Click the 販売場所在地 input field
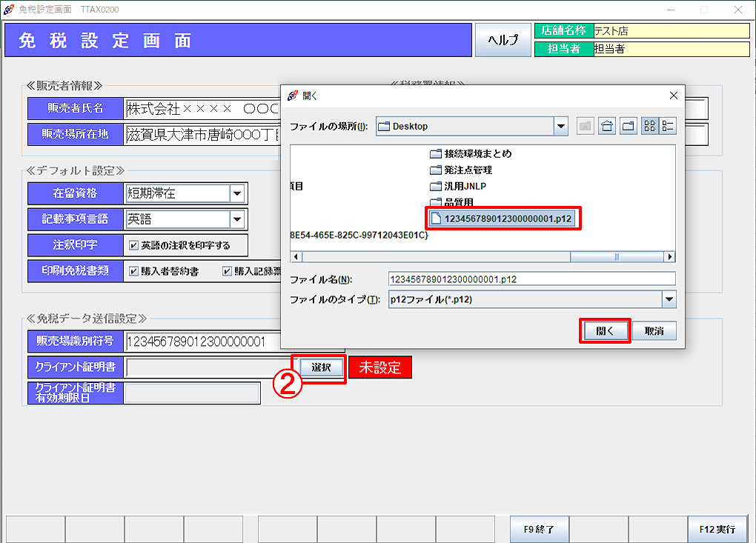 coord(202,134)
